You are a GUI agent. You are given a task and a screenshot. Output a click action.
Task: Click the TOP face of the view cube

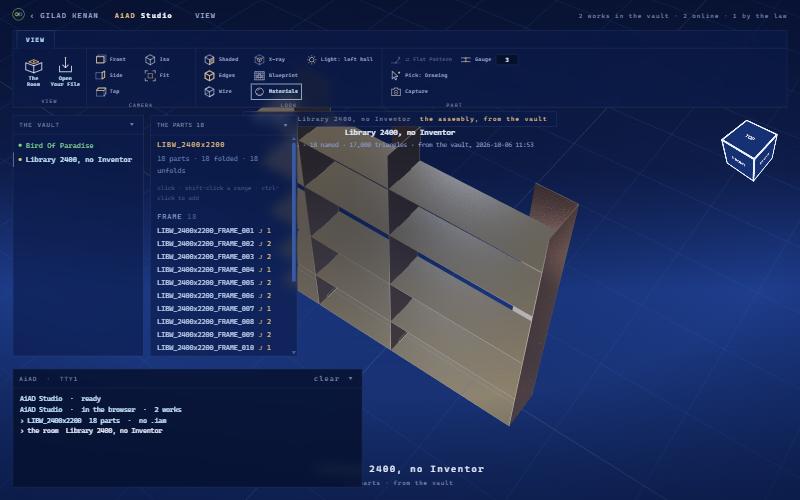tap(750, 137)
